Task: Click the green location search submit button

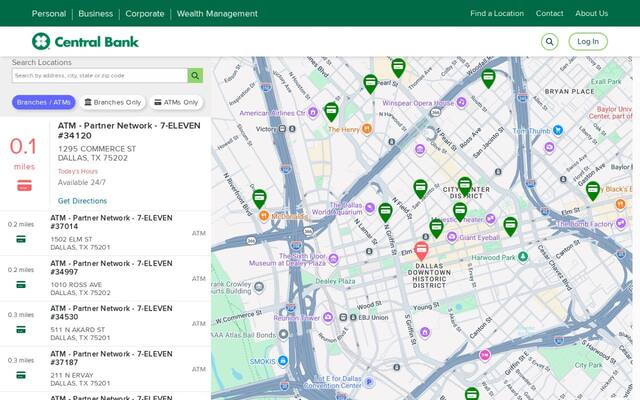Action: coord(195,76)
